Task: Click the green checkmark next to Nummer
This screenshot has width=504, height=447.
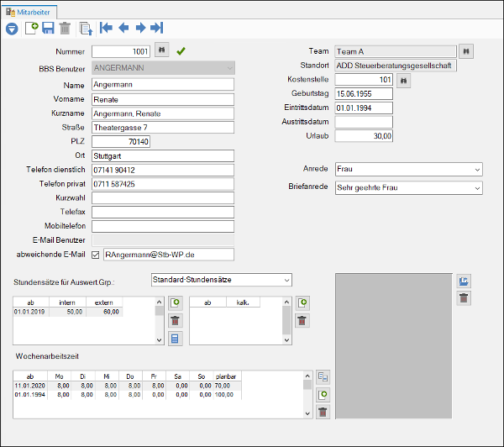Action: pyautogui.click(x=181, y=50)
